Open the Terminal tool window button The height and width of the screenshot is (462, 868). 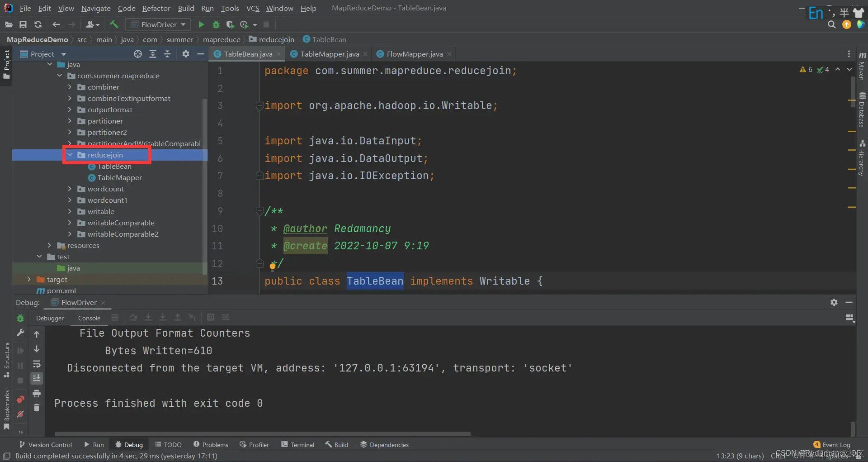click(297, 445)
